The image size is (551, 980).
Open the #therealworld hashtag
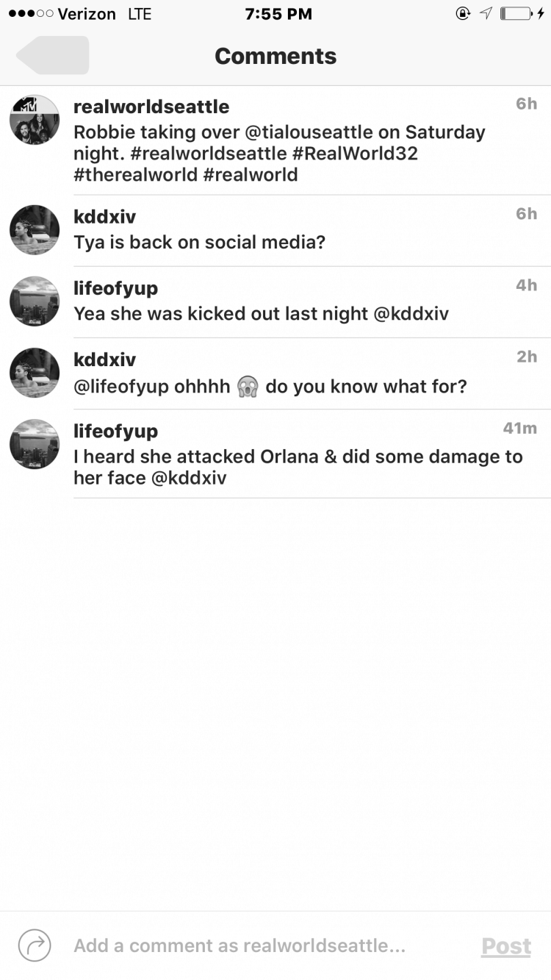pyautogui.click(x=136, y=175)
